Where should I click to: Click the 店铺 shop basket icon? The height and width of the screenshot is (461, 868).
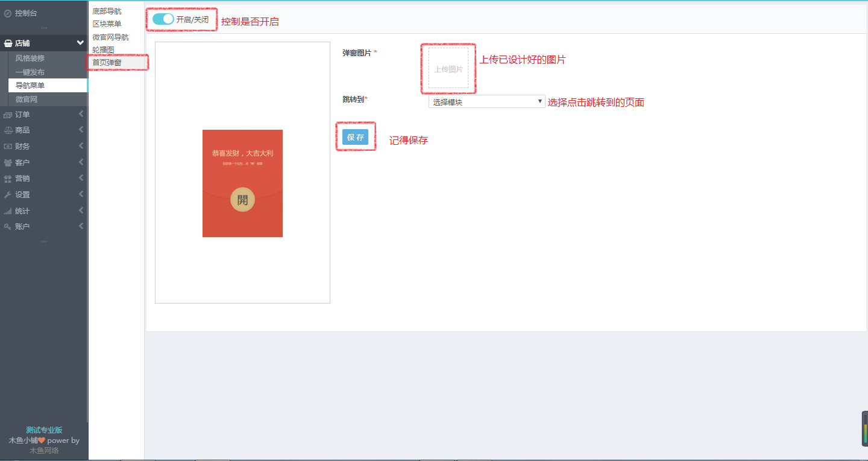[x=8, y=43]
